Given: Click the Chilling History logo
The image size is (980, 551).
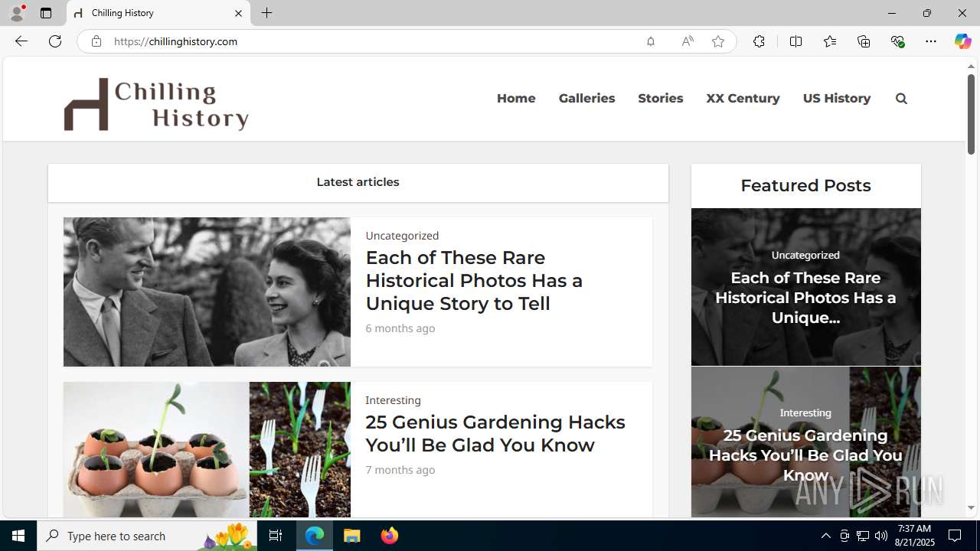Looking at the screenshot, I should click(156, 104).
